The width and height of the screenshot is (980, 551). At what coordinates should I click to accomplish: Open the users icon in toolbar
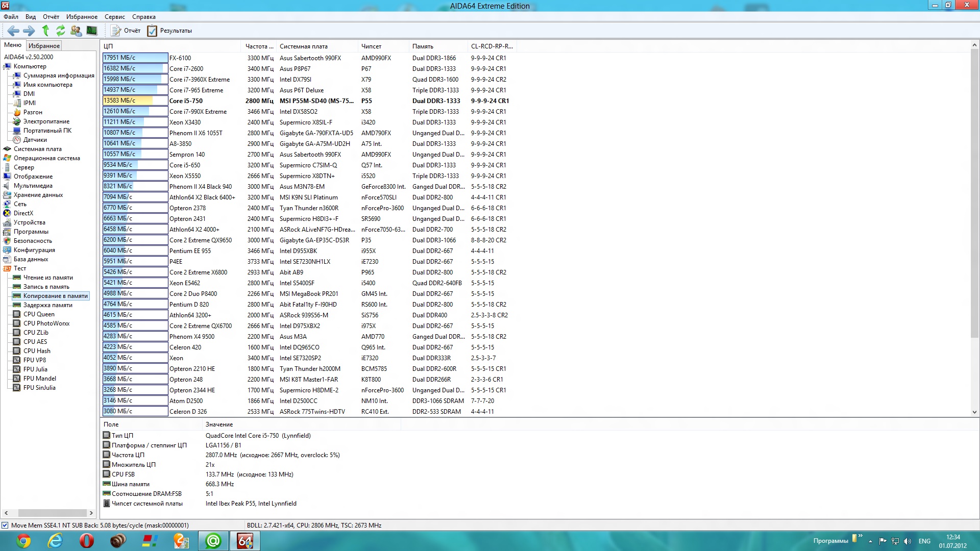click(x=76, y=31)
